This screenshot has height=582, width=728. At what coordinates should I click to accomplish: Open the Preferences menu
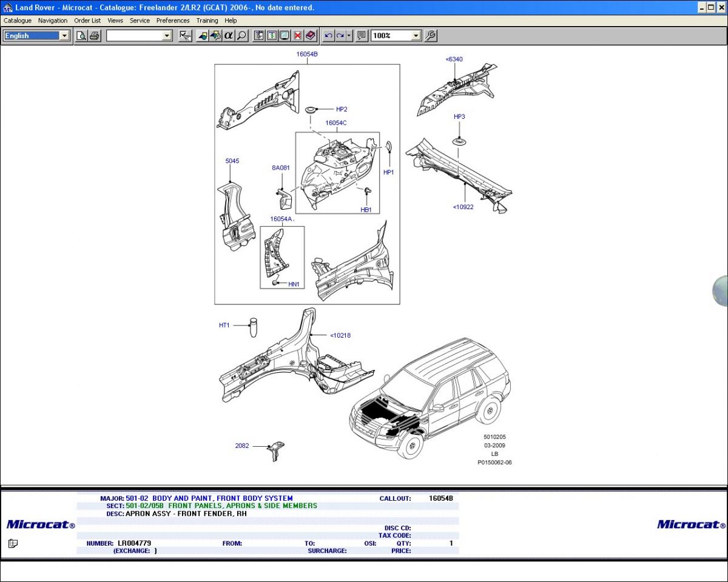click(173, 21)
